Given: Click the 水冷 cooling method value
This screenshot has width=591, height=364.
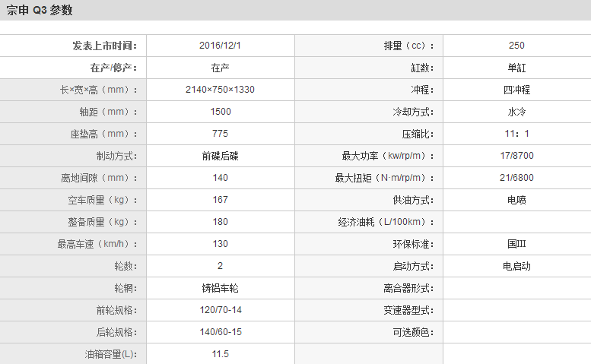Looking at the screenshot, I should click(516, 112).
